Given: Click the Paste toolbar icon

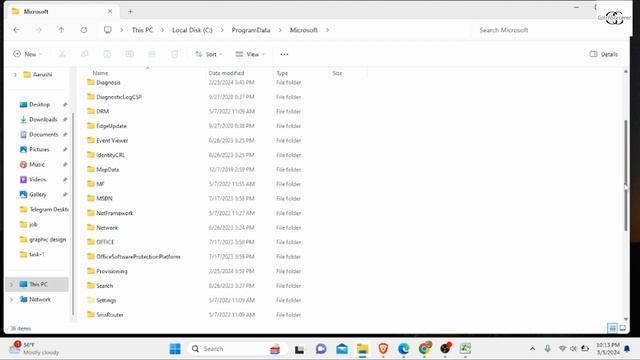Looking at the screenshot, I should (107, 54).
